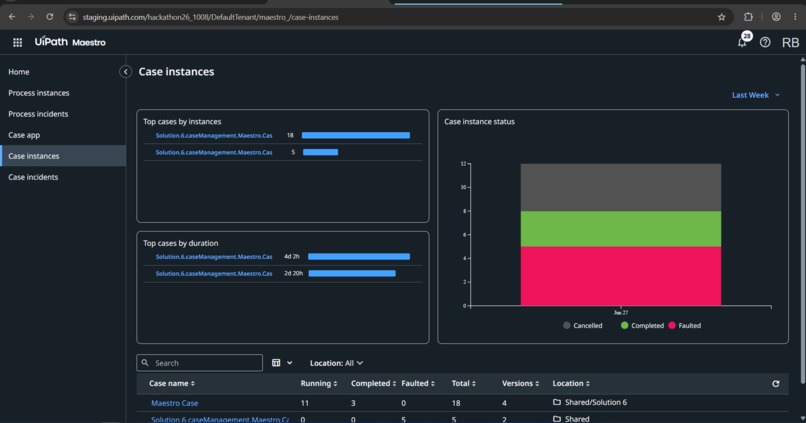Open Case incidents in sidebar

63,177
